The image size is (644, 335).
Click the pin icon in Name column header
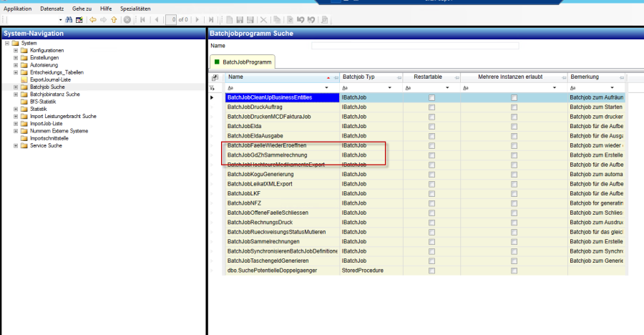[335, 77]
